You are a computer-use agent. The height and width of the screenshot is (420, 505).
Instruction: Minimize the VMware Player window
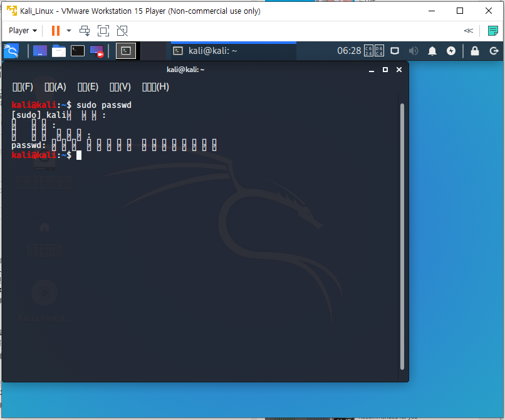(432, 11)
